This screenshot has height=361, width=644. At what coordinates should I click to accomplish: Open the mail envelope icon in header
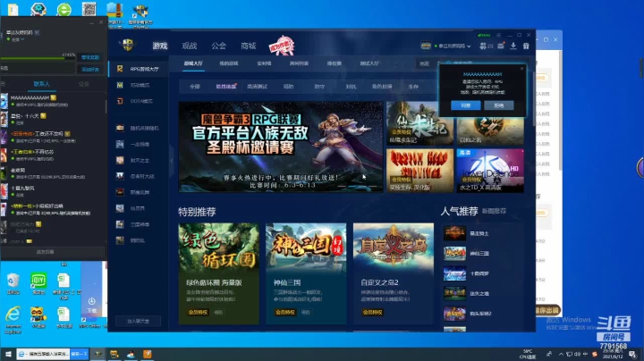pos(501,46)
